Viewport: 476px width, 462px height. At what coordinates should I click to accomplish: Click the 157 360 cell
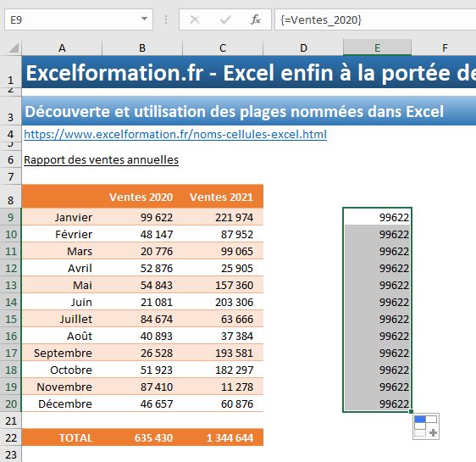[223, 285]
